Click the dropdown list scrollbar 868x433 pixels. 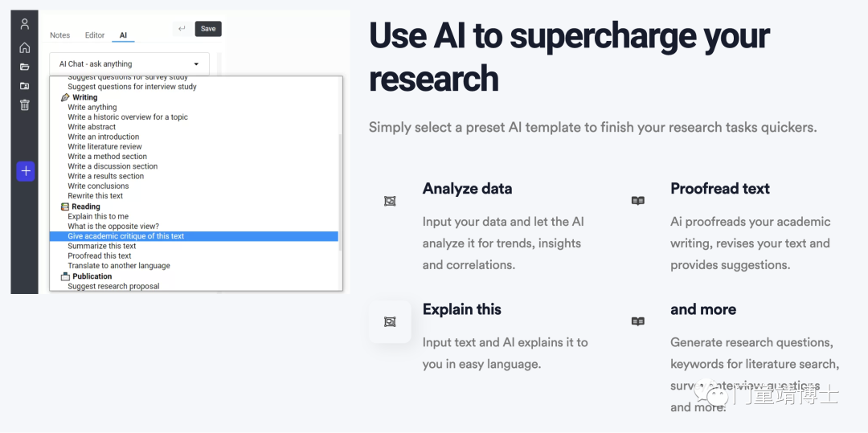tap(341, 190)
